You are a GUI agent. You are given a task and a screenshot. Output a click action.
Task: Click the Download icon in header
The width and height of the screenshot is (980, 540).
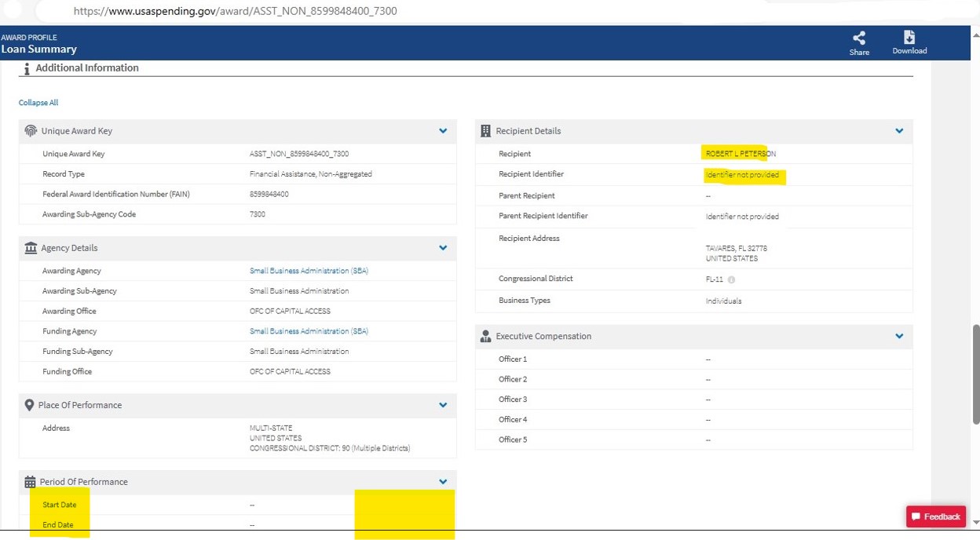[909, 38]
